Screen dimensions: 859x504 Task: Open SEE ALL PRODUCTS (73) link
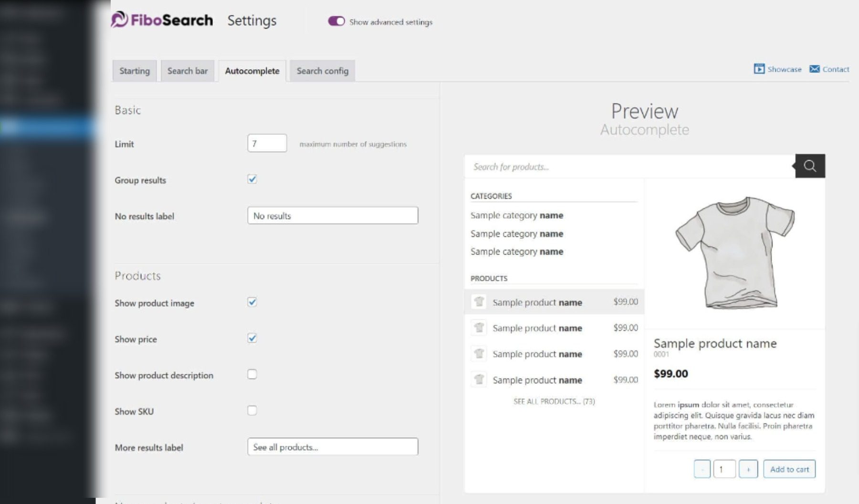(554, 401)
